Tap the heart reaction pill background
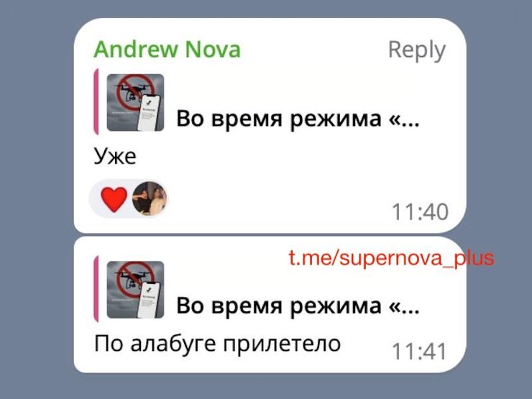This screenshot has width=532, height=399. (x=129, y=199)
